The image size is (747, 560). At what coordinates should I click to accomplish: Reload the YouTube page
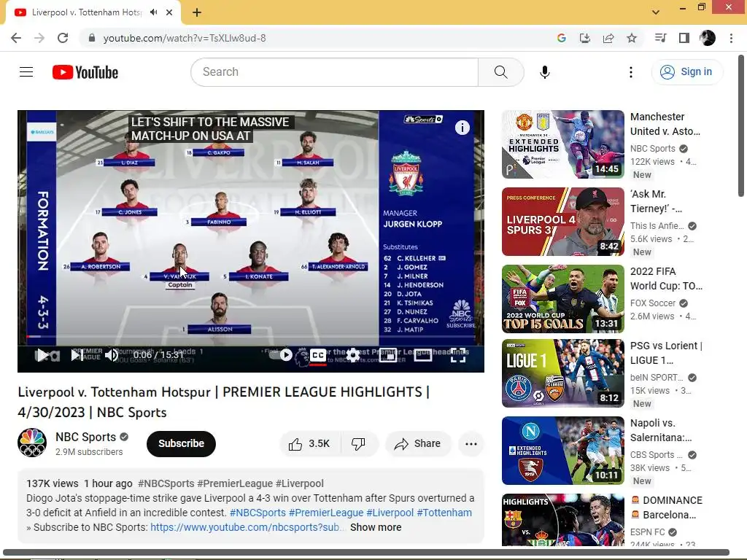click(63, 38)
